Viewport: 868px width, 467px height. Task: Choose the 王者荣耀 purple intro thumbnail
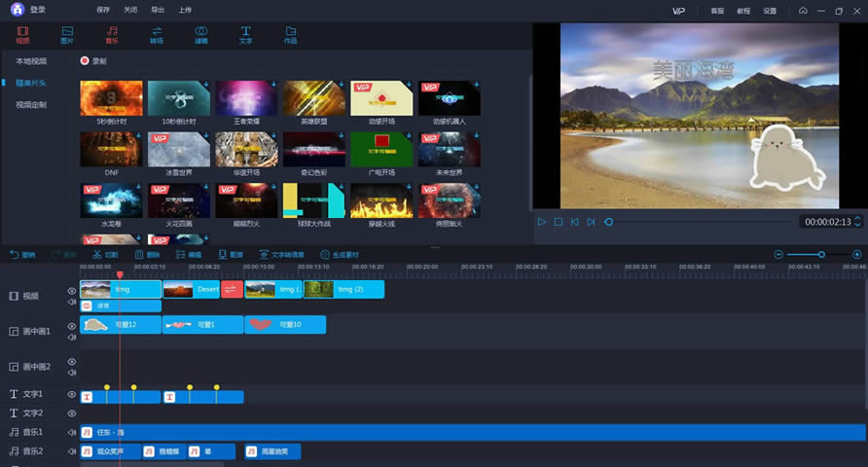[x=246, y=98]
